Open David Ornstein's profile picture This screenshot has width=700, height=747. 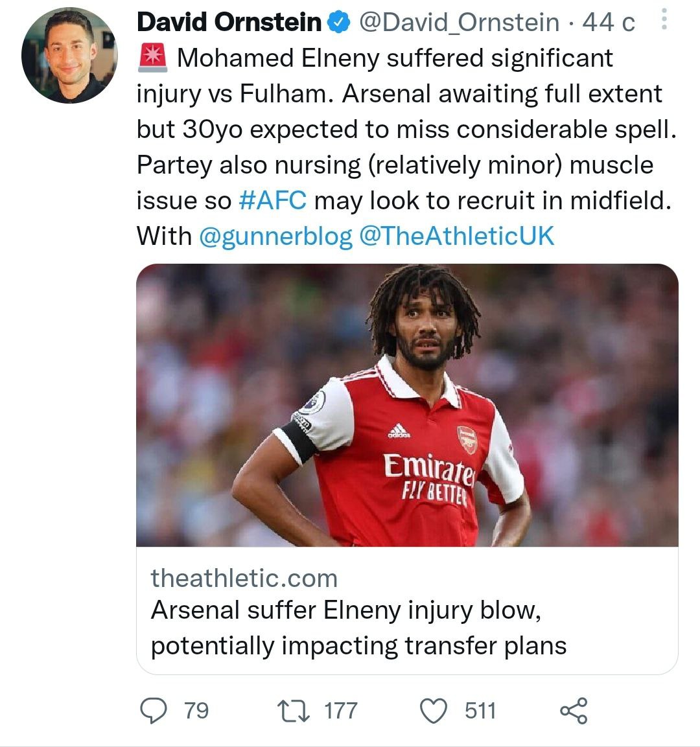70,56
